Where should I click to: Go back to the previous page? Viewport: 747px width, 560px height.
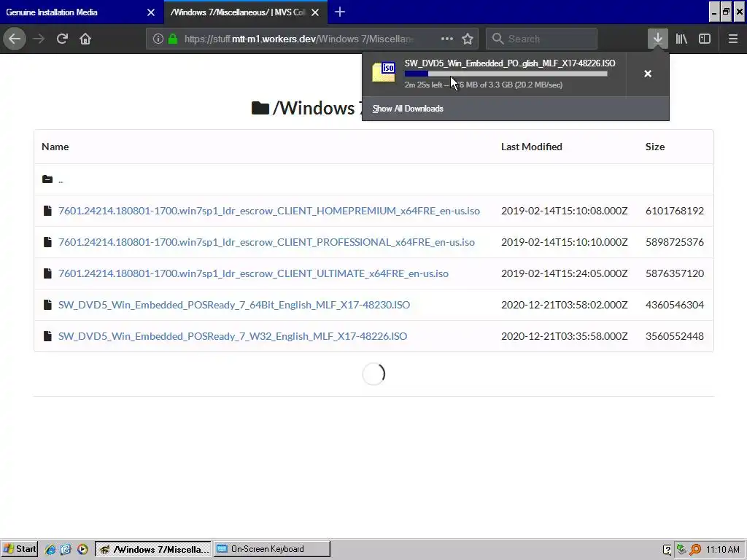(15, 39)
